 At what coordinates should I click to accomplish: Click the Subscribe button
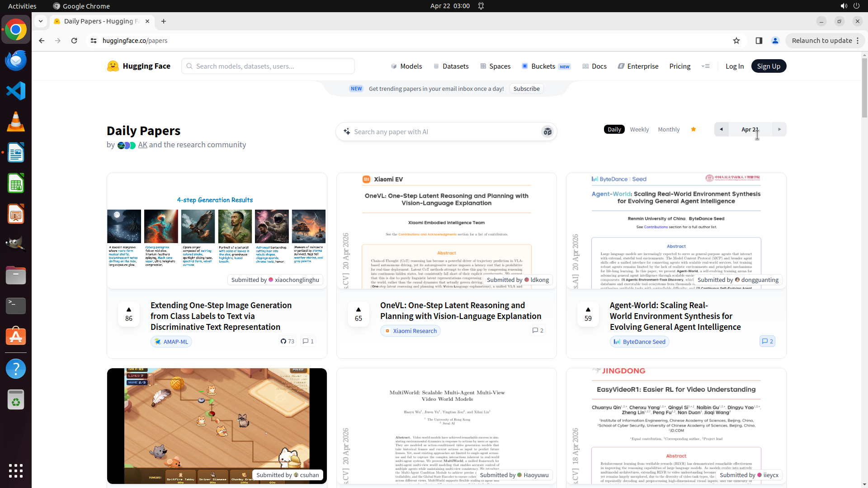(x=526, y=89)
